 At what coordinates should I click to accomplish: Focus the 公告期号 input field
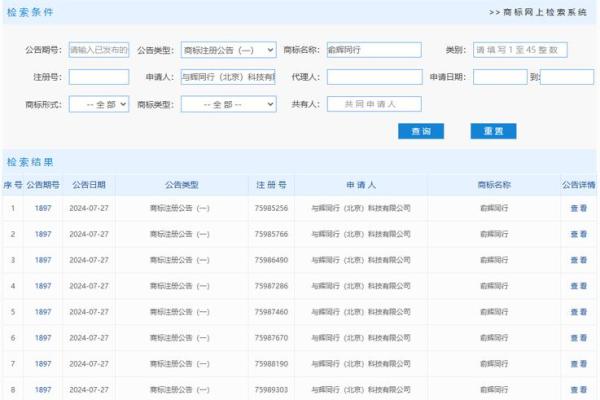pos(99,50)
